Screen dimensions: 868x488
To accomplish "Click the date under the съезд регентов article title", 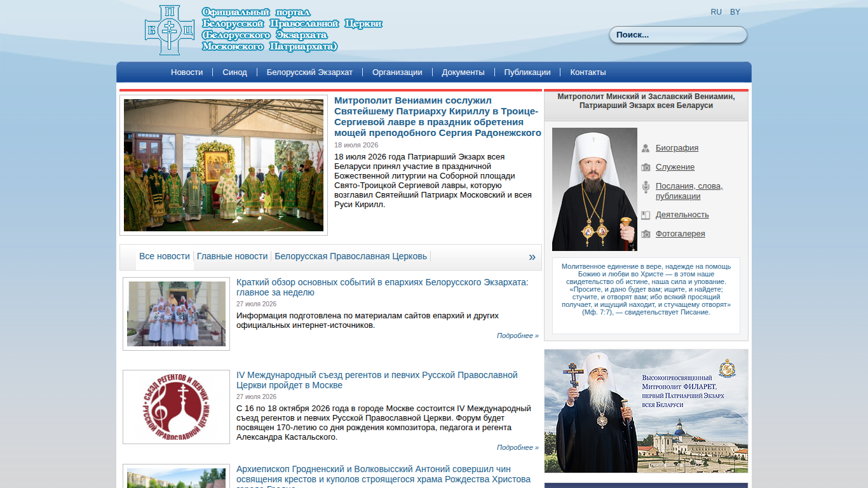I will 257,396.
